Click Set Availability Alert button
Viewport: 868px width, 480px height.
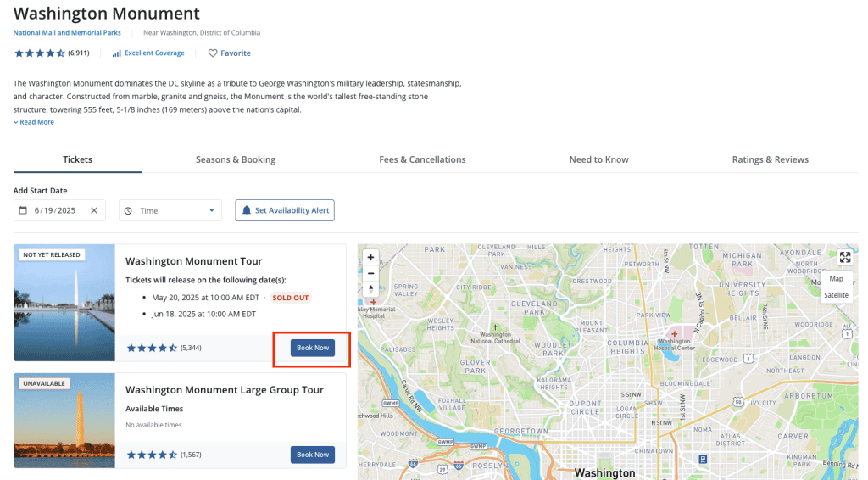pyautogui.click(x=285, y=210)
